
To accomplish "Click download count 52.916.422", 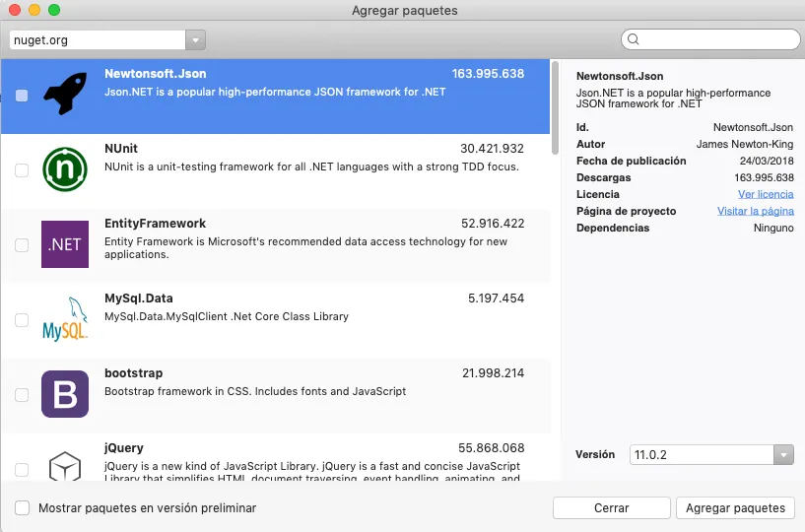I will [x=493, y=224].
